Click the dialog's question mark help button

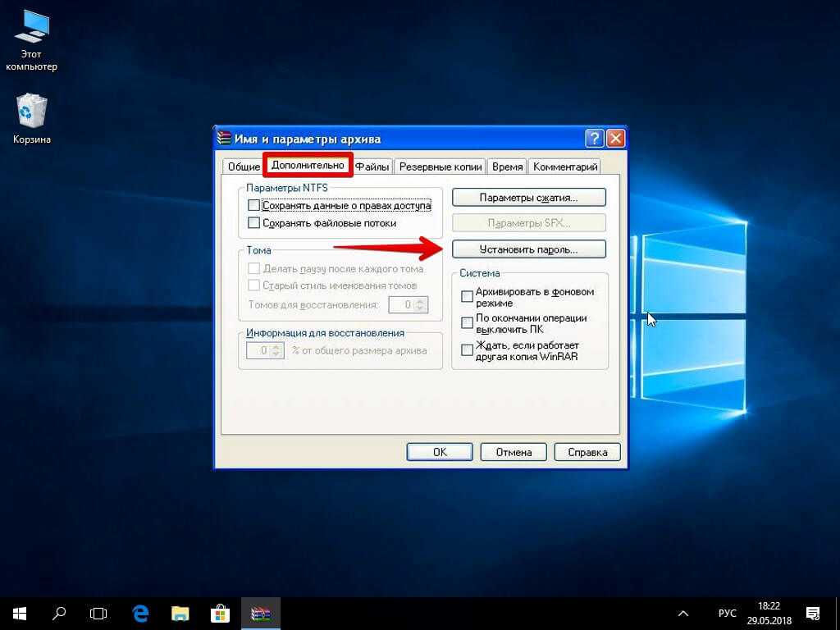[x=595, y=138]
